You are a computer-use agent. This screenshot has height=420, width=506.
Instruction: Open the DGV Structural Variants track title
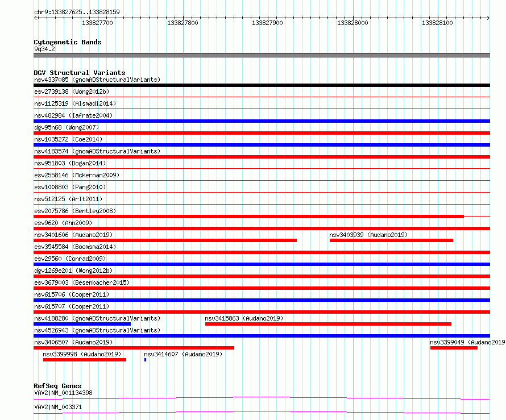tap(80, 73)
